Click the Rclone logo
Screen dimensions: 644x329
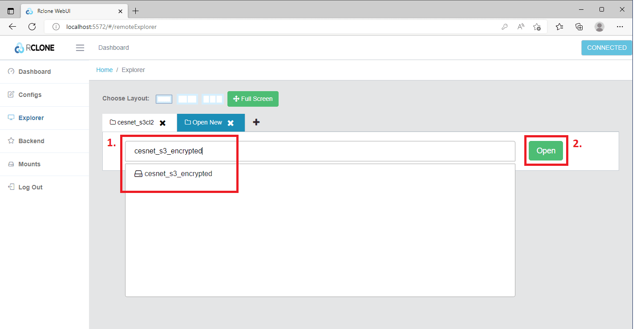tap(35, 48)
